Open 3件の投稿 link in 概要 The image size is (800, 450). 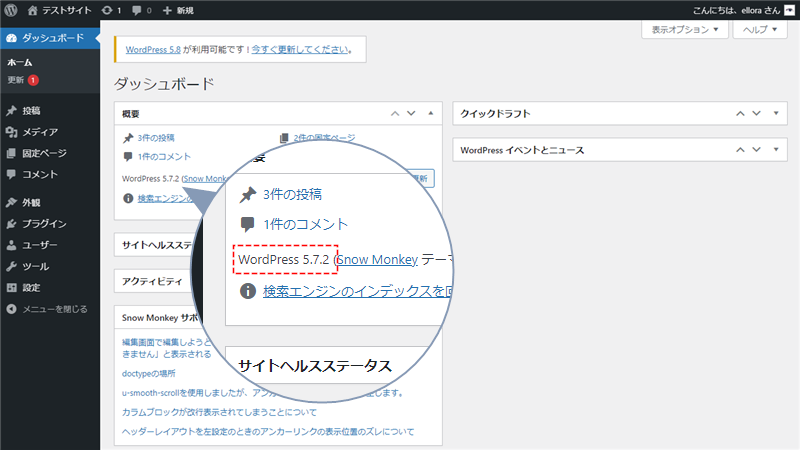click(156, 138)
